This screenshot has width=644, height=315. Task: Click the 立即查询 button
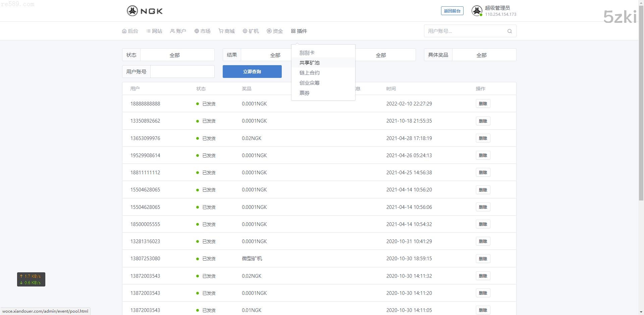(x=252, y=72)
